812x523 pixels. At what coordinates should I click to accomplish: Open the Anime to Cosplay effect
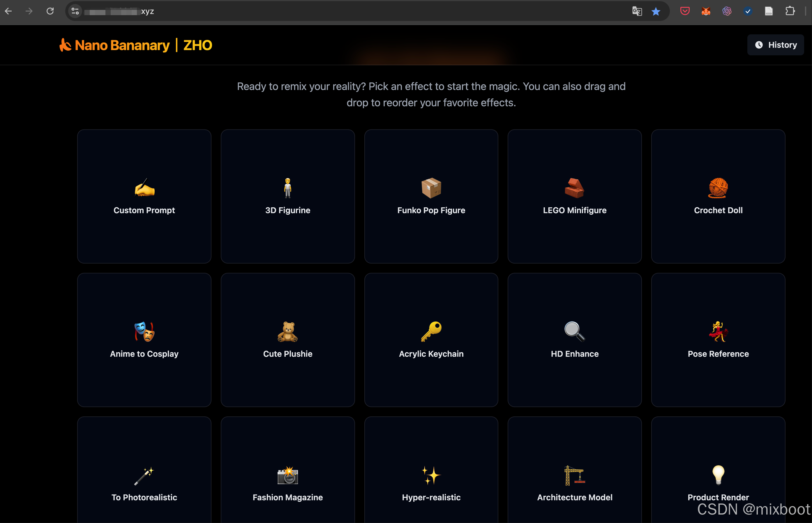coord(144,340)
